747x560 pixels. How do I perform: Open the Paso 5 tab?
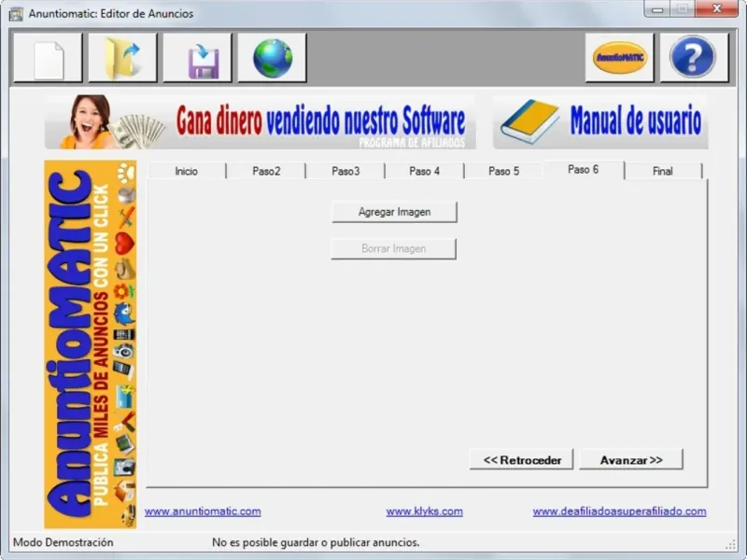[503, 171]
